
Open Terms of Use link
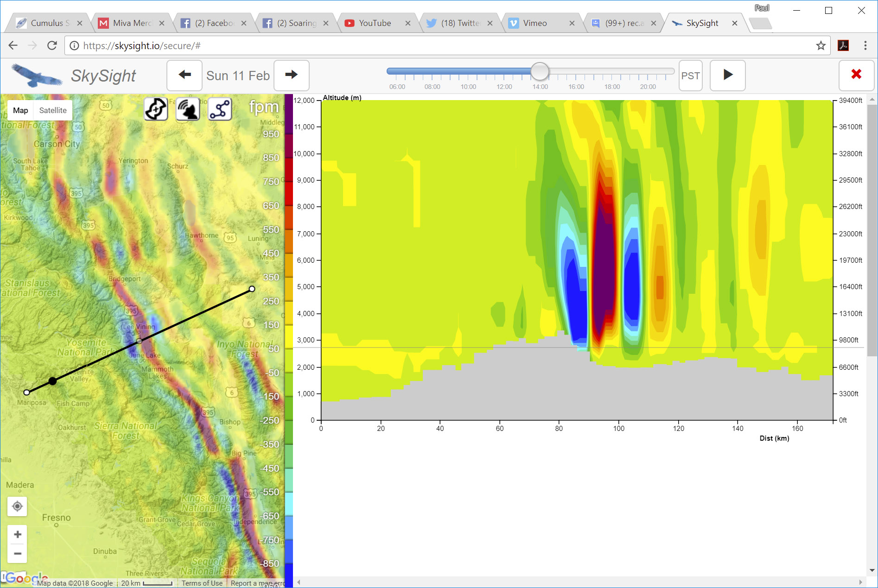pos(202,583)
